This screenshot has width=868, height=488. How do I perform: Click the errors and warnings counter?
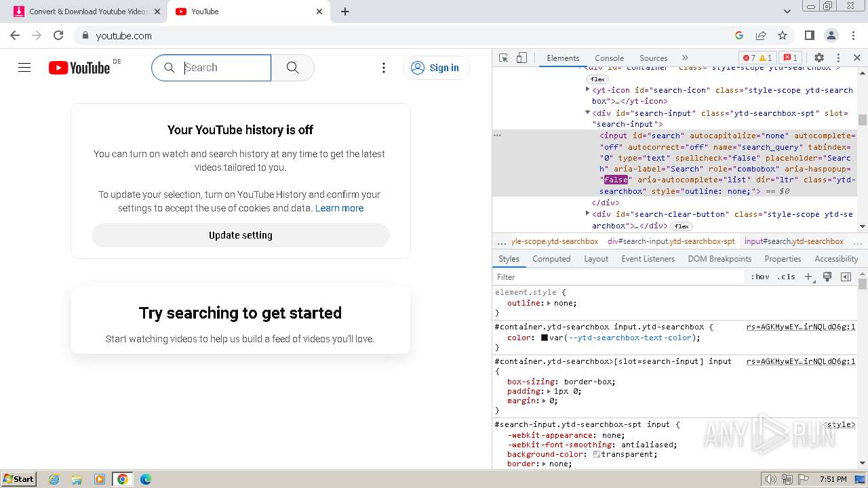(x=757, y=58)
